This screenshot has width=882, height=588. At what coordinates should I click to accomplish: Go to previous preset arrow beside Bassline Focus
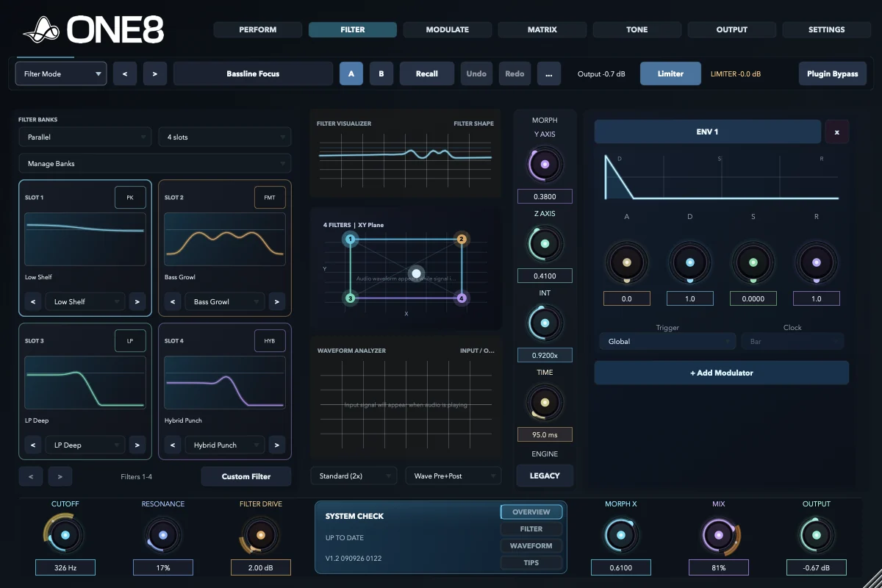click(x=125, y=73)
